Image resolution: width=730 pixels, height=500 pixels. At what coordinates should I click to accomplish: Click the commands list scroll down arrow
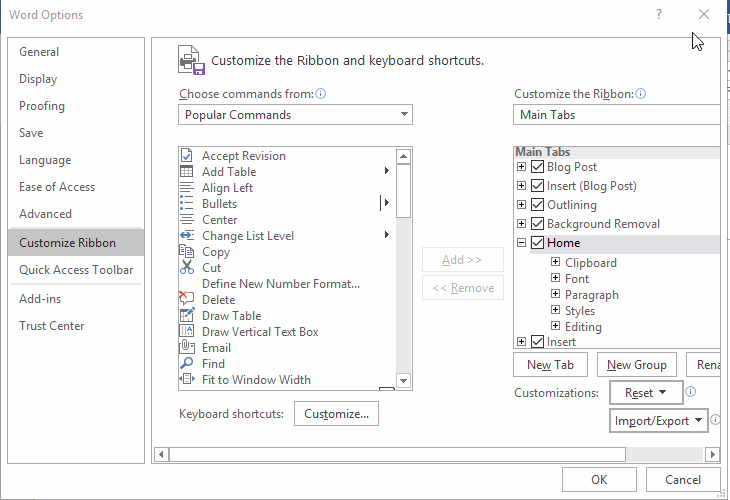coord(403,380)
